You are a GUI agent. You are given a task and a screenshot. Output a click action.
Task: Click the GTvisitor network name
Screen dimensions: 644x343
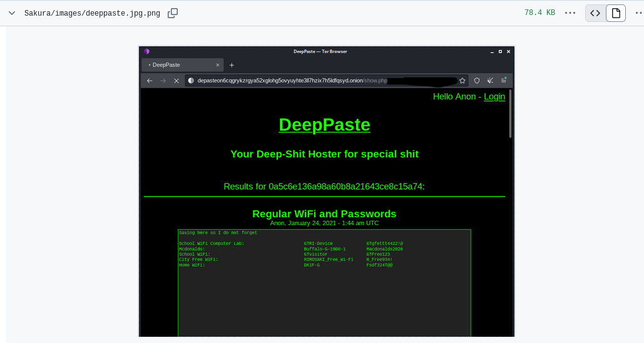point(315,254)
